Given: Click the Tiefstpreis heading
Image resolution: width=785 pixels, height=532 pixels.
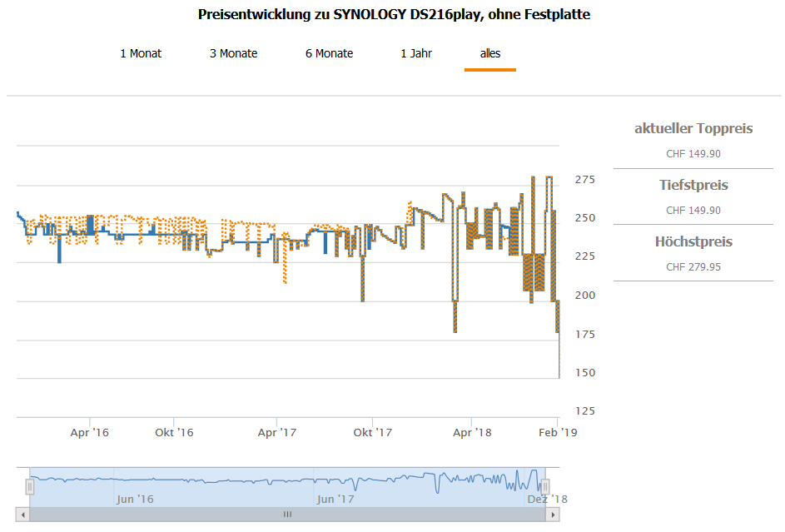Looking at the screenshot, I should pyautogui.click(x=693, y=186).
